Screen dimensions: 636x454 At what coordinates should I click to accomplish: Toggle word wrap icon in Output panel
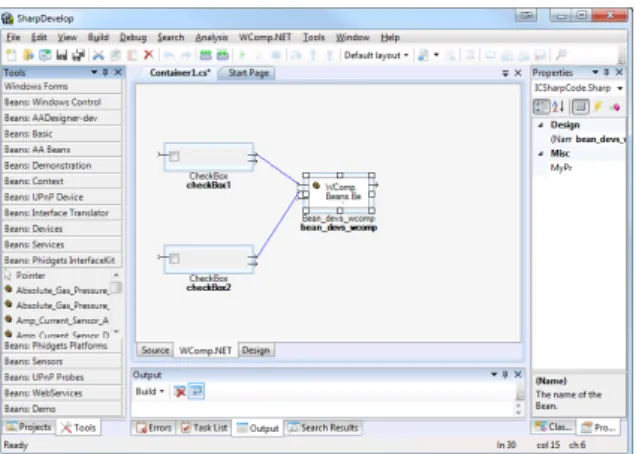(x=196, y=392)
